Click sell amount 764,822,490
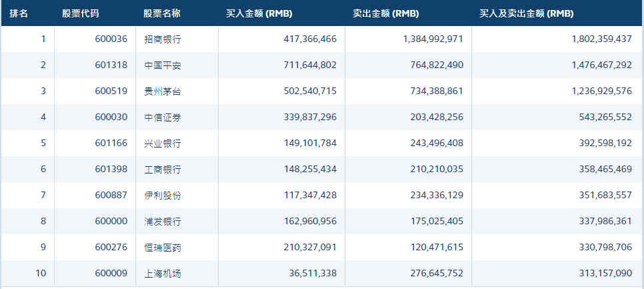This screenshot has width=644, height=289. click(437, 65)
